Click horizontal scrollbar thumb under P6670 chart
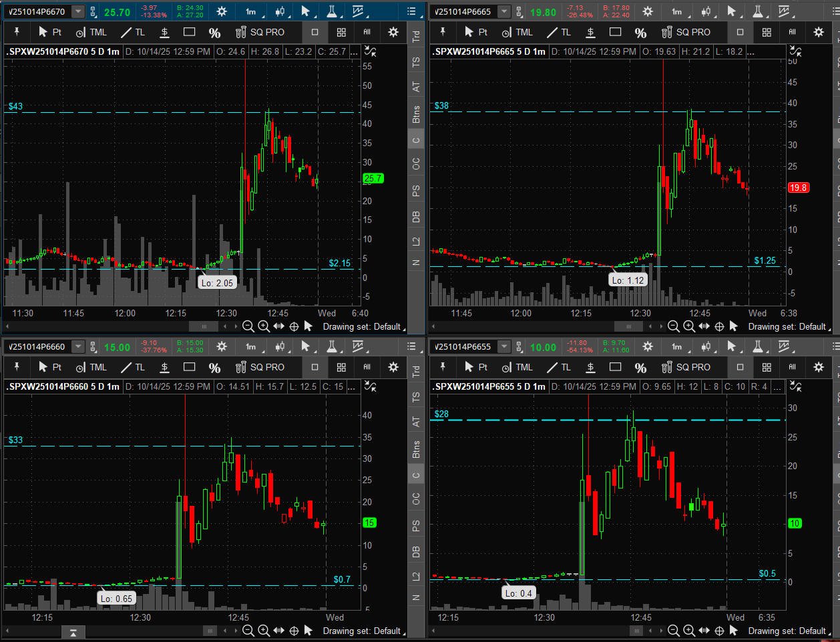 coord(204,326)
